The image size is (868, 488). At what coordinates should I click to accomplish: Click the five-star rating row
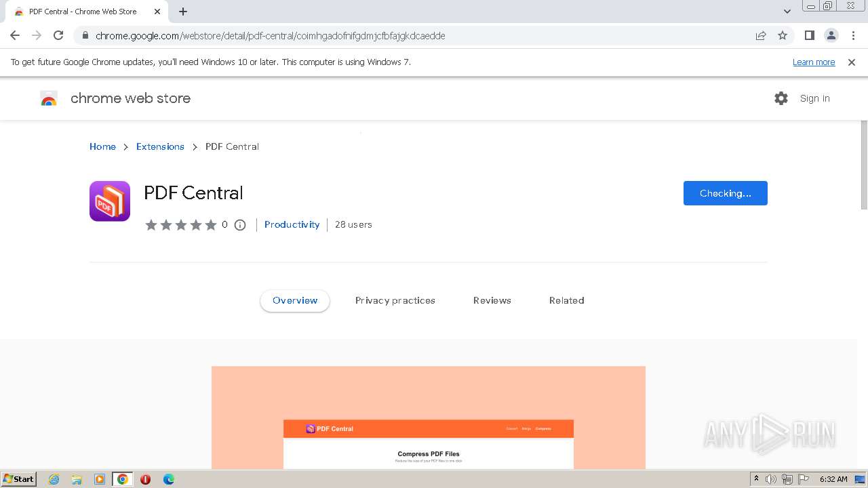(x=180, y=225)
